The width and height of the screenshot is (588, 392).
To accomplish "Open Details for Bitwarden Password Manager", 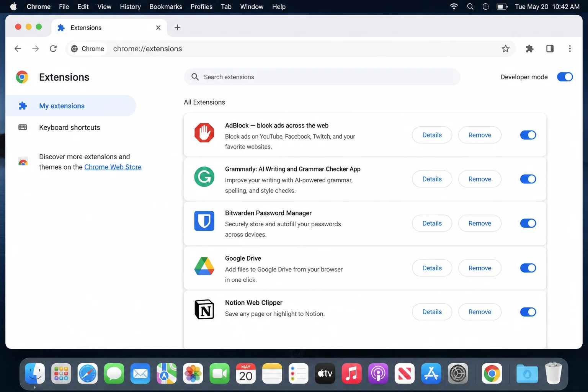I will (x=432, y=223).
